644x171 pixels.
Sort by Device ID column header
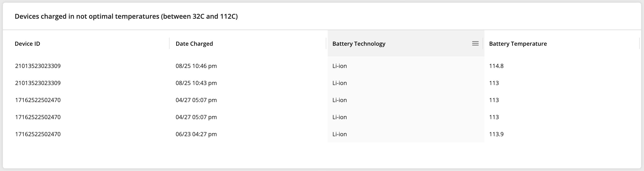pos(27,44)
